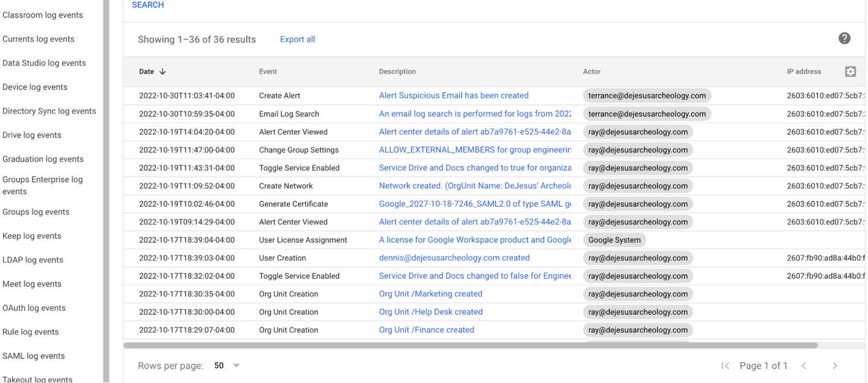Click the Event column header
The height and width of the screenshot is (383, 868).
pos(268,72)
